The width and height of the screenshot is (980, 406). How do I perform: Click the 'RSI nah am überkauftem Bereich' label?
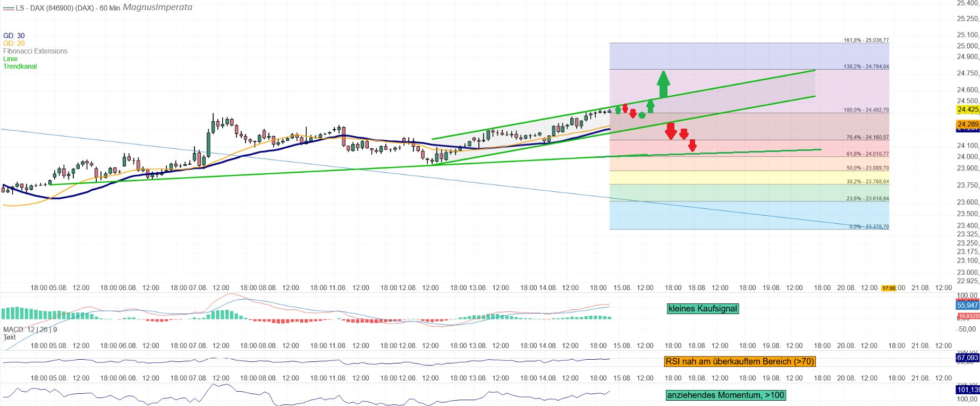click(x=739, y=361)
